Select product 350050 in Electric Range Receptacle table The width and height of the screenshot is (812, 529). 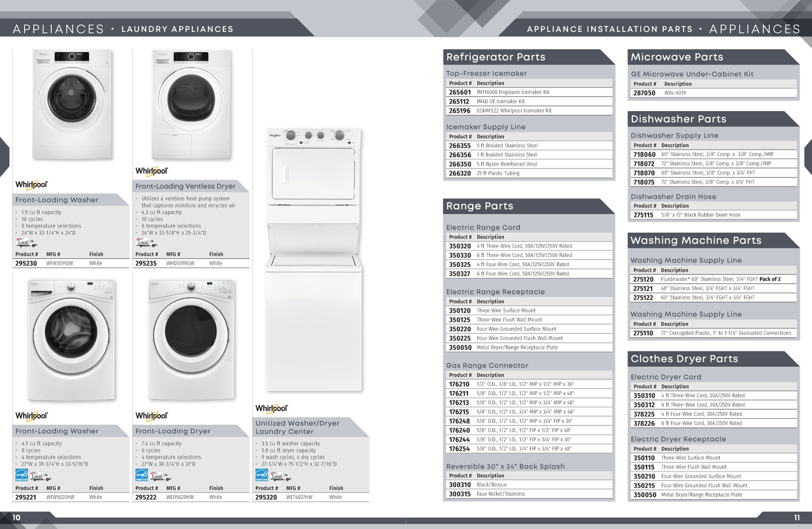pos(460,348)
